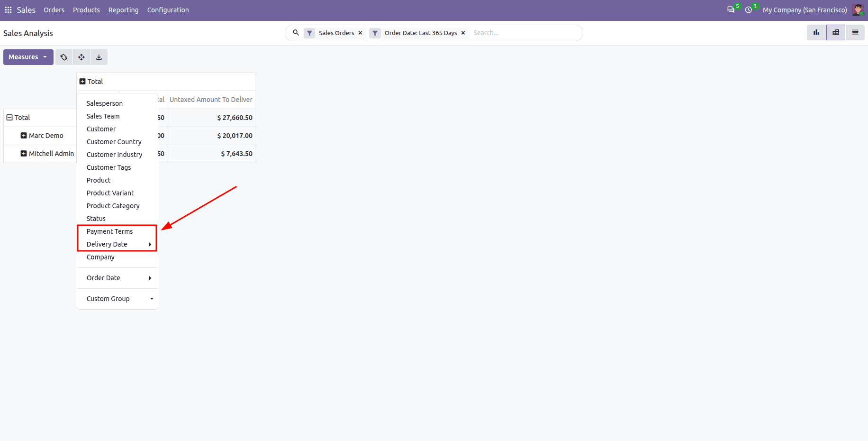
Task: Group by Payment Terms
Action: click(x=118, y=231)
